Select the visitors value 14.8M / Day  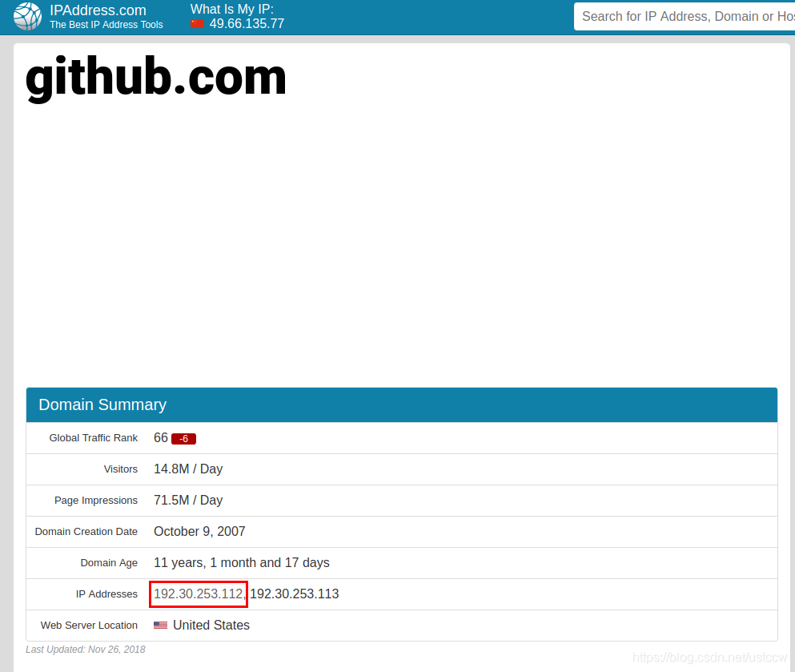tap(188, 469)
